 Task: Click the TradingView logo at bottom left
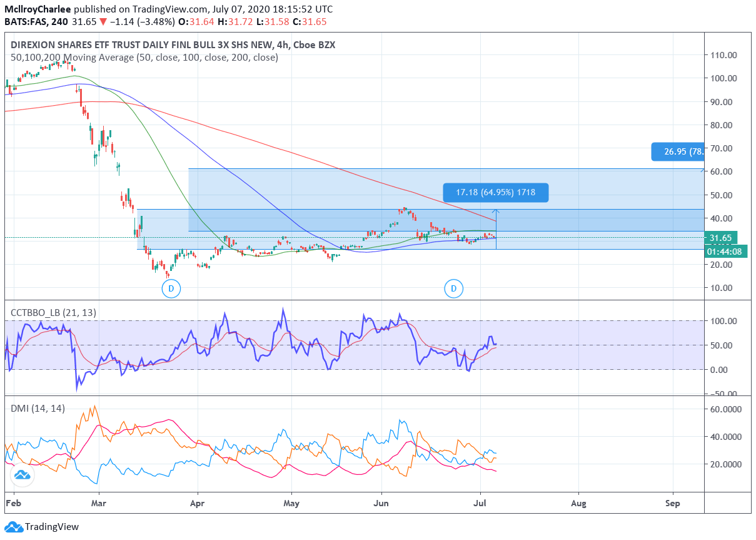43,527
